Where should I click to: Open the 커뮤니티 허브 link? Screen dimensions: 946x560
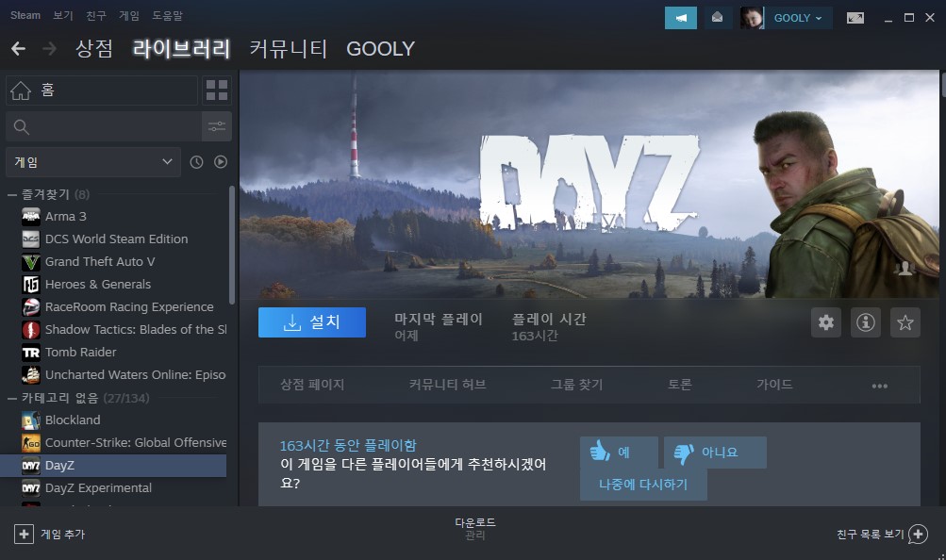tap(447, 385)
